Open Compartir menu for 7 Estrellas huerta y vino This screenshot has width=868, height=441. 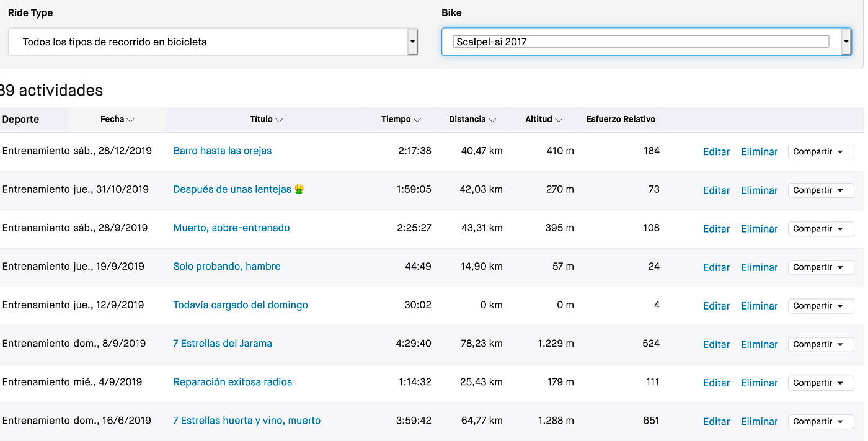[x=821, y=421]
